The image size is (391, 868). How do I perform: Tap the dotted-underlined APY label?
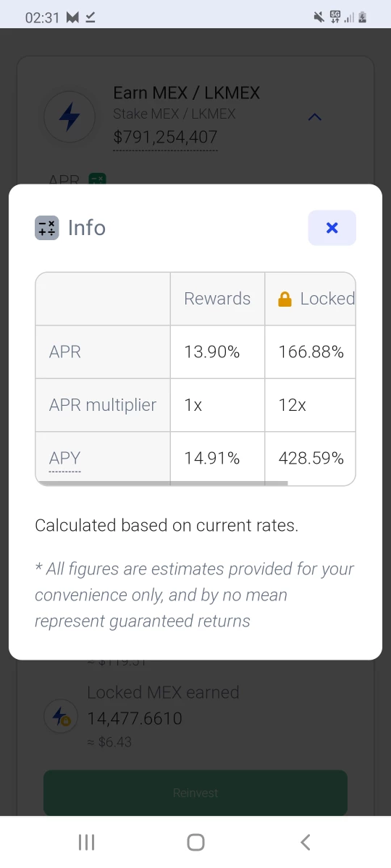(64, 459)
